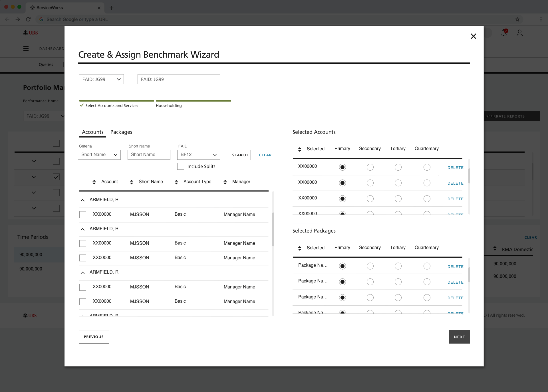This screenshot has width=548, height=392.
Task: Click the hamburger menu icon
Action: click(x=26, y=49)
